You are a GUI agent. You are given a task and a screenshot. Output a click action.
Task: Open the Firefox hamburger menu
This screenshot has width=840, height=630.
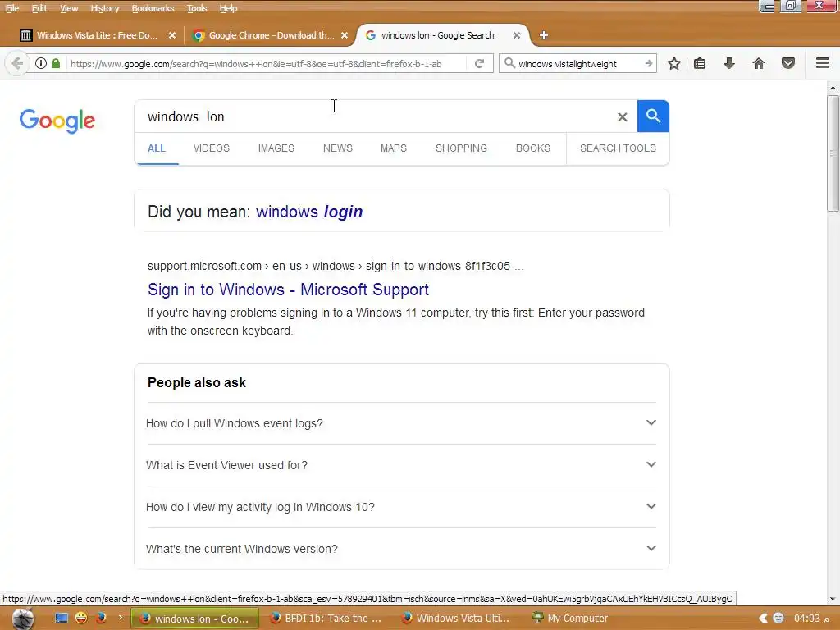(822, 63)
